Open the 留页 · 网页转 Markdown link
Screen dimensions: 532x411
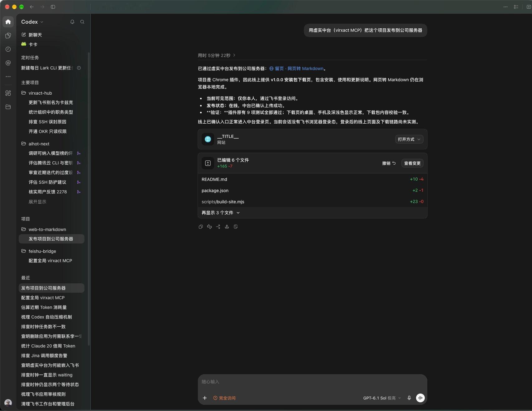point(296,68)
